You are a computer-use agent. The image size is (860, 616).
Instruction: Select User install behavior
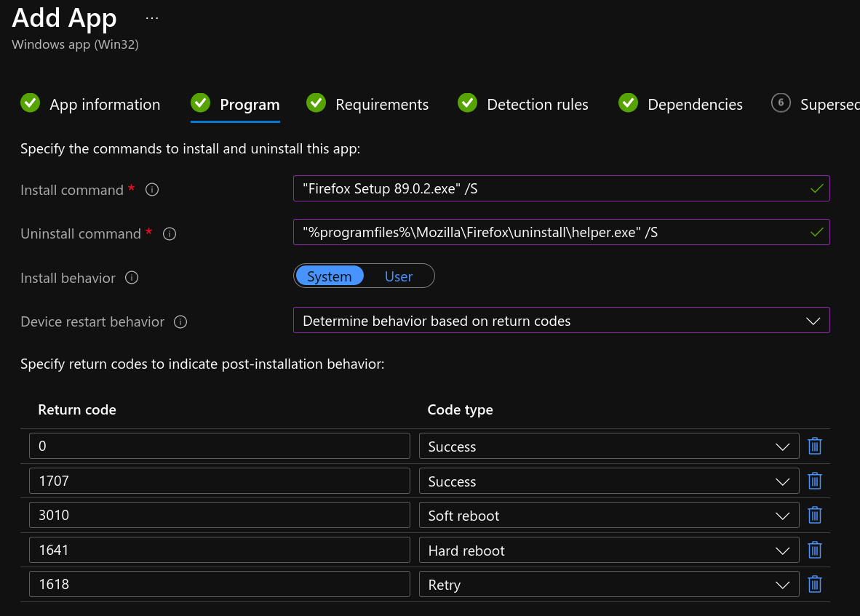point(398,276)
